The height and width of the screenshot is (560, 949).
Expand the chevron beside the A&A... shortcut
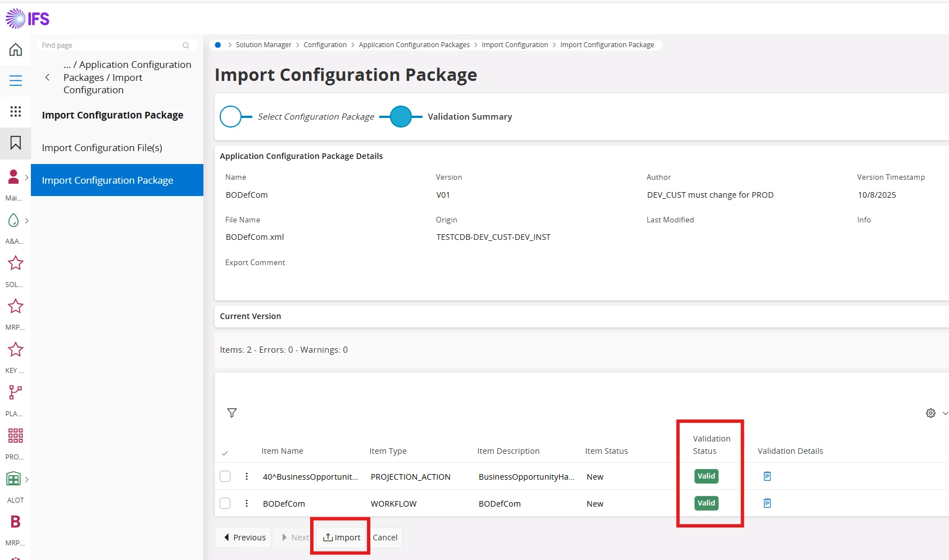pyautogui.click(x=26, y=220)
